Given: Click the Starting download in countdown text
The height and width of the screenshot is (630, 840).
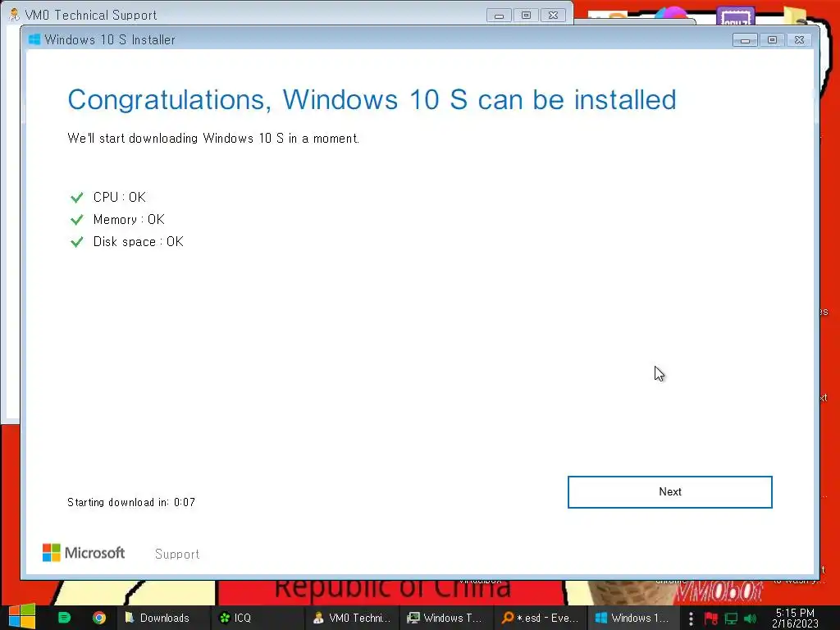Looking at the screenshot, I should tap(131, 502).
